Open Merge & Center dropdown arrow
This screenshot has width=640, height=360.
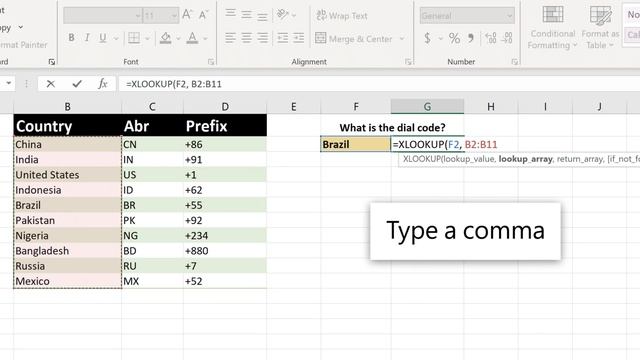[402, 39]
